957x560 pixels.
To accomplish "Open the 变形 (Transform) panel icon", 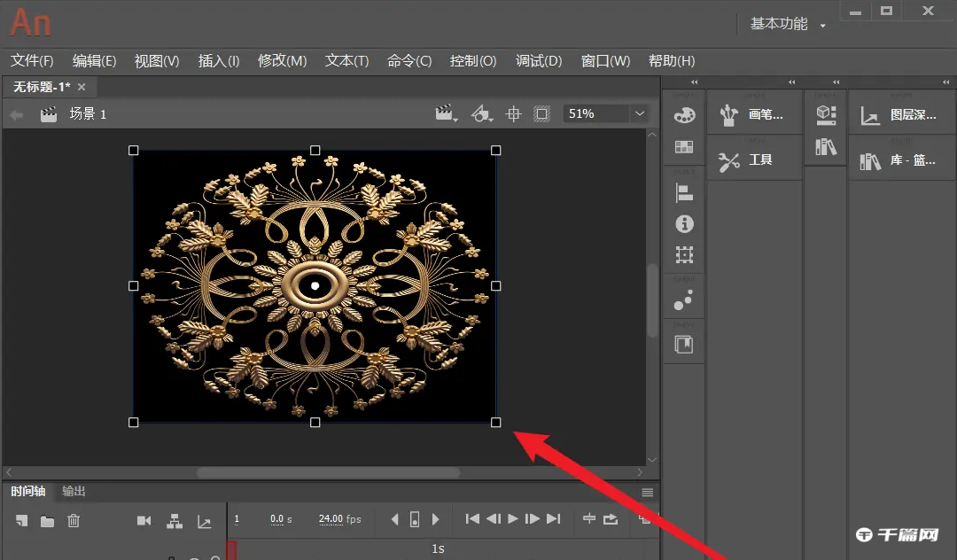I will 682,254.
